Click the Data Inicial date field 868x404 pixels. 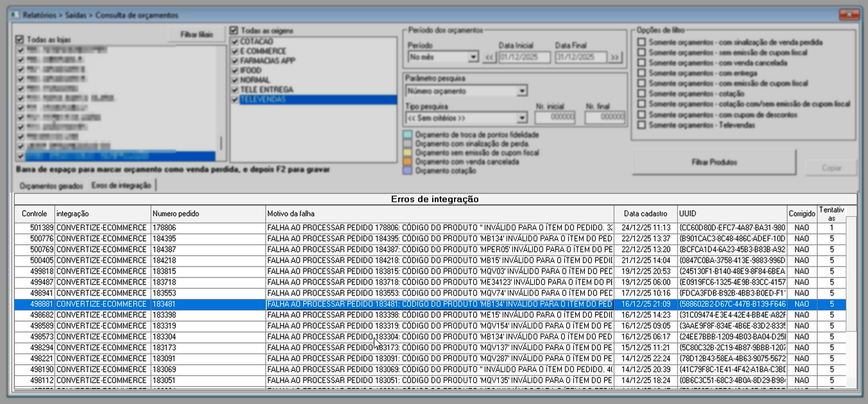click(525, 57)
